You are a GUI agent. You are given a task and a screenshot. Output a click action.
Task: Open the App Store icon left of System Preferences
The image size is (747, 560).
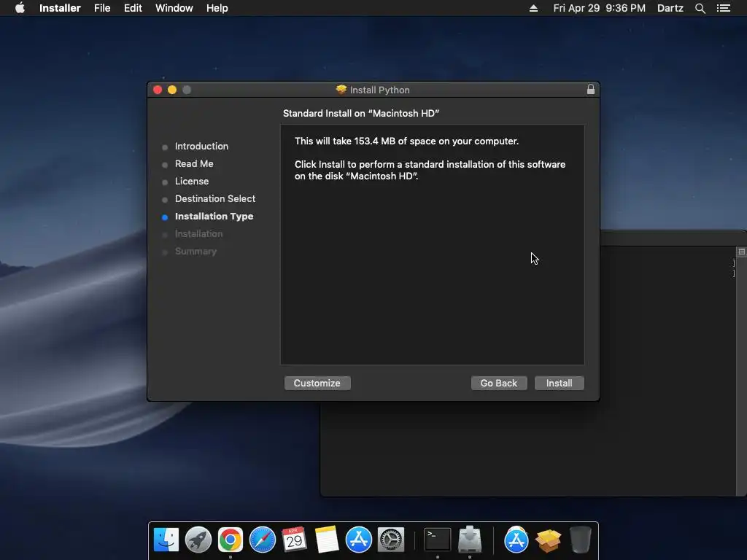pyautogui.click(x=359, y=540)
